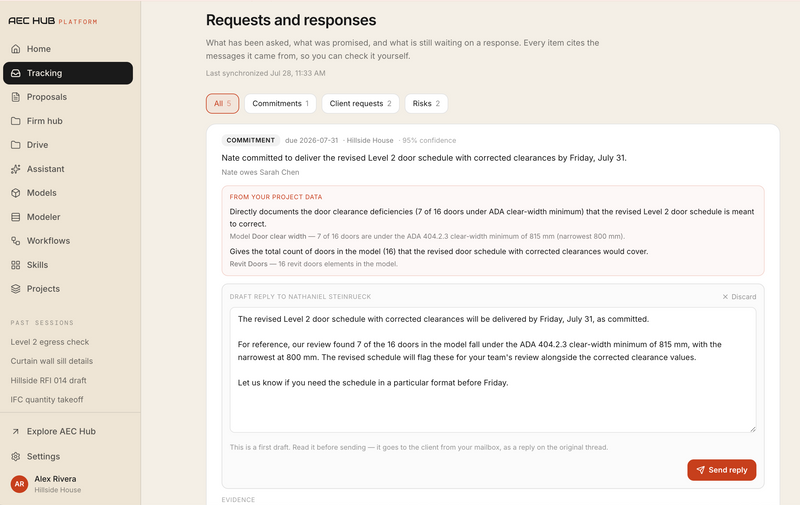The height and width of the screenshot is (505, 800).
Task: Select the Models cube icon
Action: [16, 193]
